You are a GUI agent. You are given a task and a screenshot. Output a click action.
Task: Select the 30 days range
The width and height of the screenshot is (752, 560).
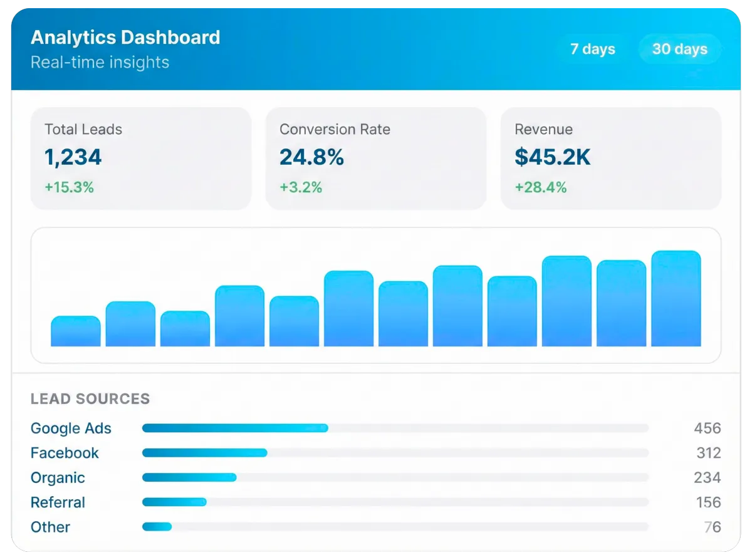click(x=680, y=49)
